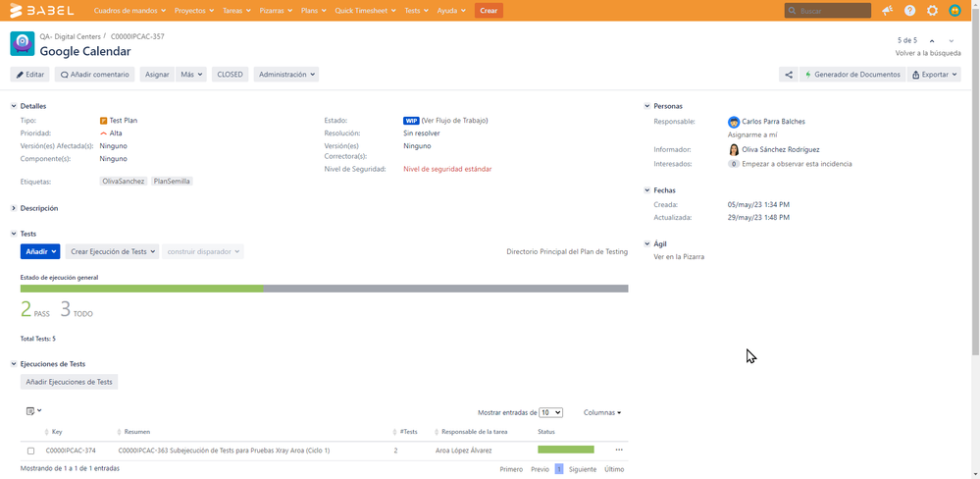
Task: Collapse the Detalles section
Action: pyautogui.click(x=14, y=106)
